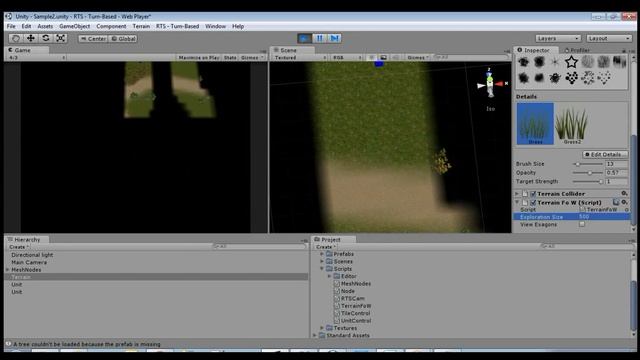Stop play mode with Play button

(x=304, y=38)
